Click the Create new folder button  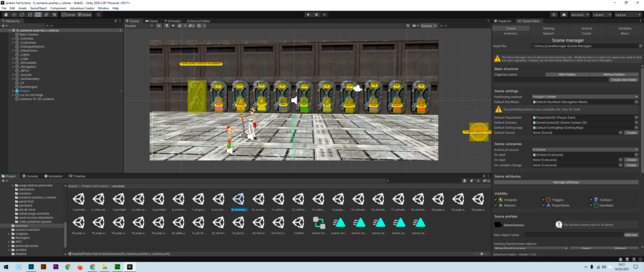point(623,79)
